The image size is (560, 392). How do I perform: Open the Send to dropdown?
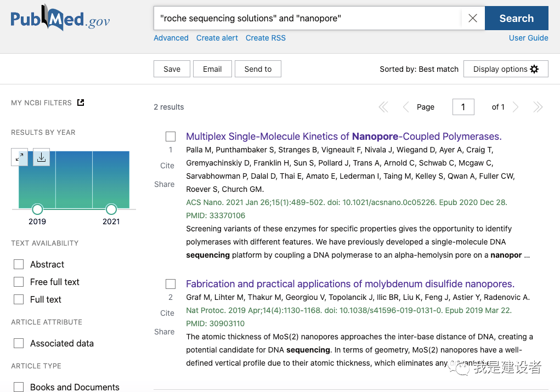[258, 69]
